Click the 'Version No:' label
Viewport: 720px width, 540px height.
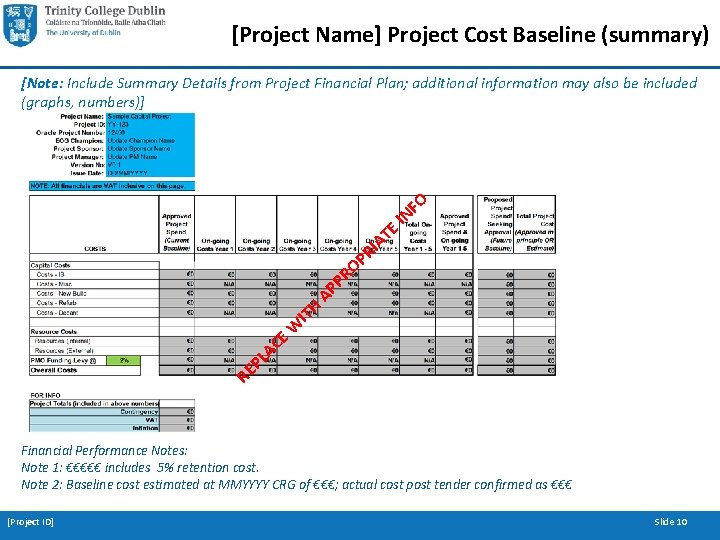click(87, 165)
